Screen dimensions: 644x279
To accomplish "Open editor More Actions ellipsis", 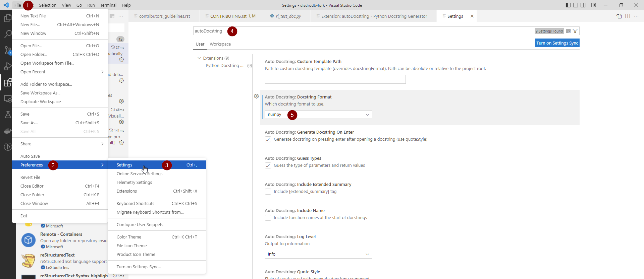I will coord(636,16).
